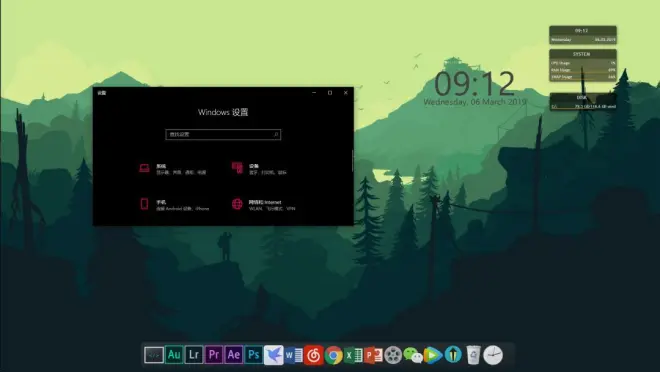Open Devices settings tile
Screen dimensions: 660x372
[259, 169]
